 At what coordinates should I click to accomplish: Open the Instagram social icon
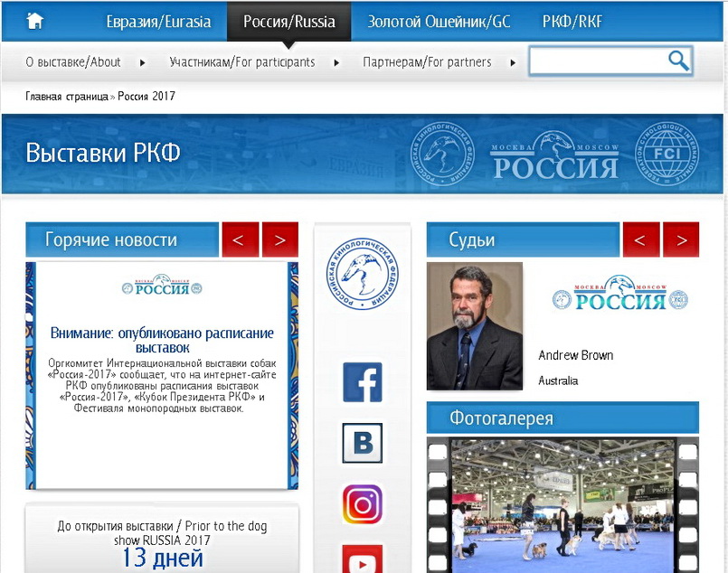click(363, 504)
